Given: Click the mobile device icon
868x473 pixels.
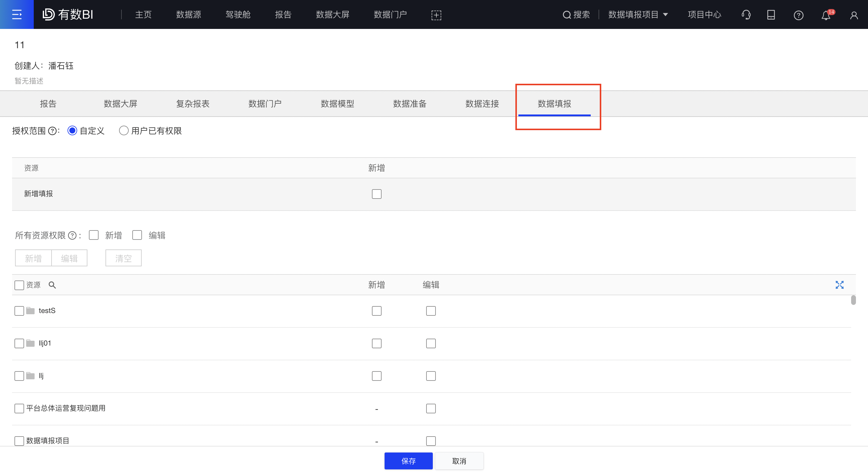Looking at the screenshot, I should (x=771, y=14).
